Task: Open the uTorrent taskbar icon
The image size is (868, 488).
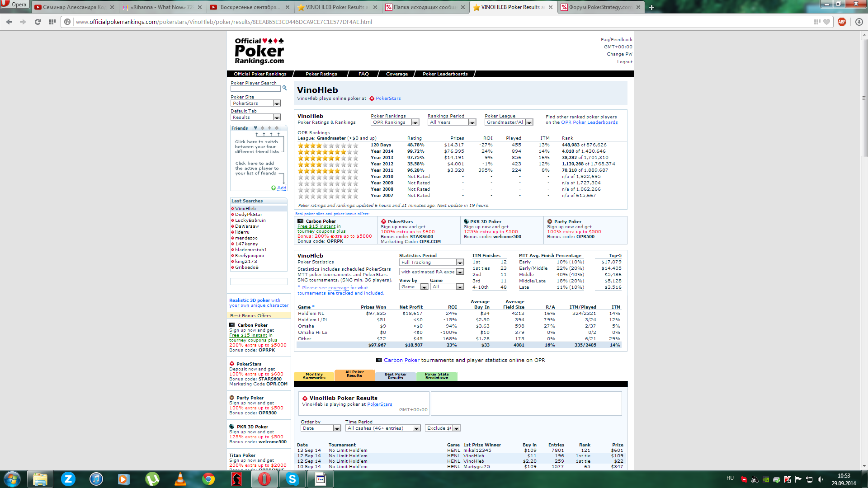Action: pos(152,479)
